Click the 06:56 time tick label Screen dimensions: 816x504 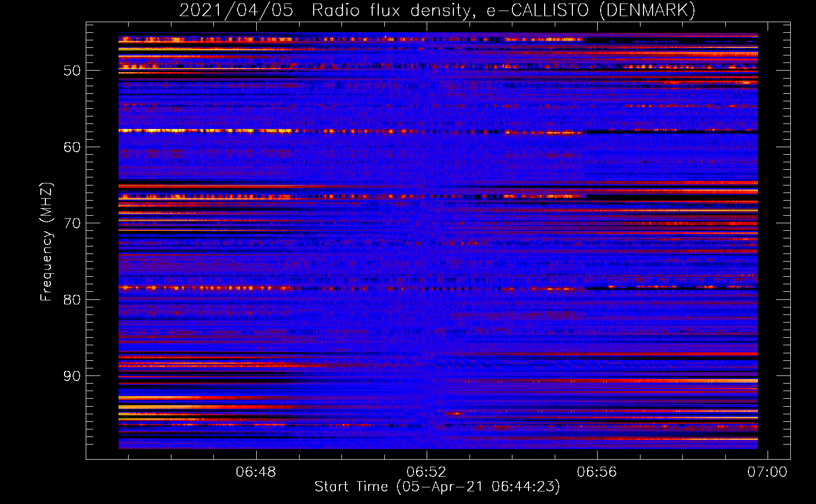[x=597, y=472]
